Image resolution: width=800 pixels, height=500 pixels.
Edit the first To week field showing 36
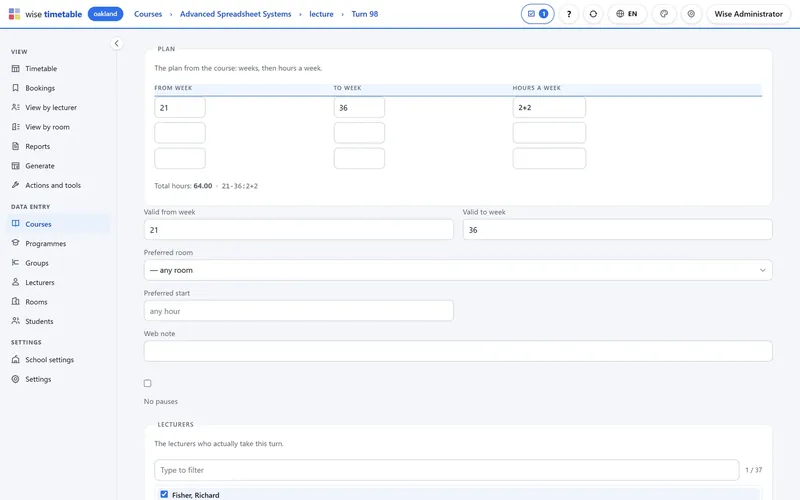coord(359,108)
